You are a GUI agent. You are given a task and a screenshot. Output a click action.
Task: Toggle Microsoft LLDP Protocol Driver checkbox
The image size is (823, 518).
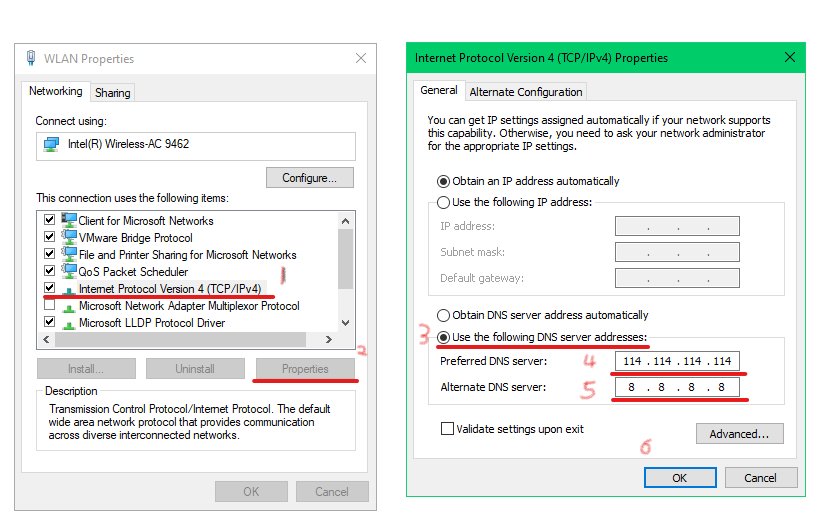(x=50, y=322)
